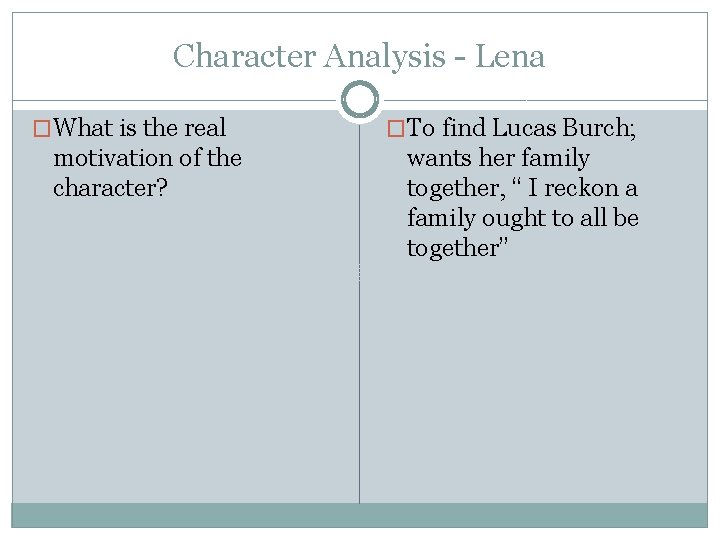Click the word "Character" in the title
This screenshot has height=540, width=720.
point(244,56)
